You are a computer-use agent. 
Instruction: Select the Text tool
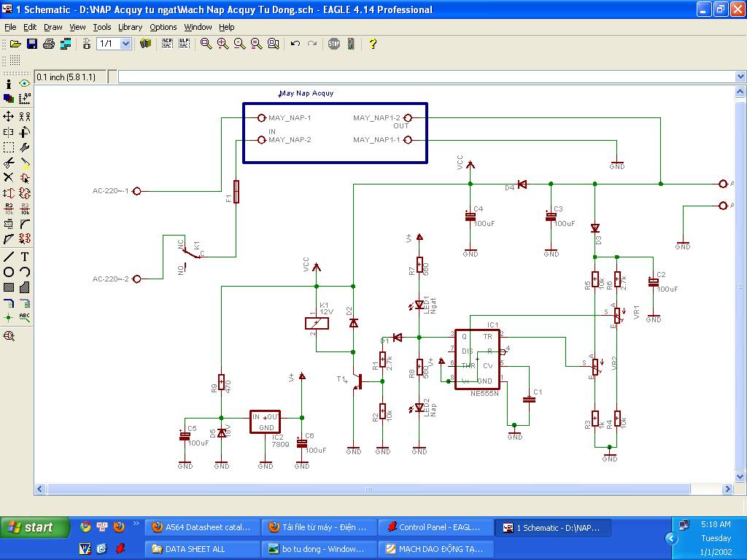[x=25, y=257]
